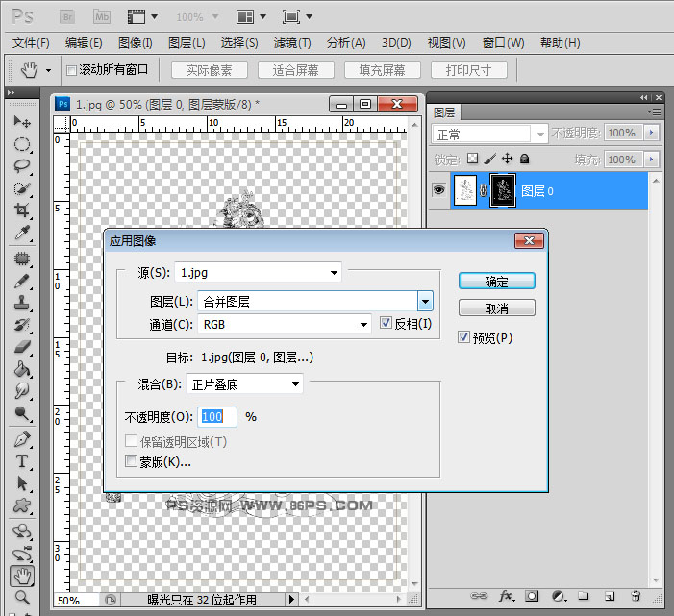
Task: Select the Path Selection tool
Action: click(x=22, y=483)
